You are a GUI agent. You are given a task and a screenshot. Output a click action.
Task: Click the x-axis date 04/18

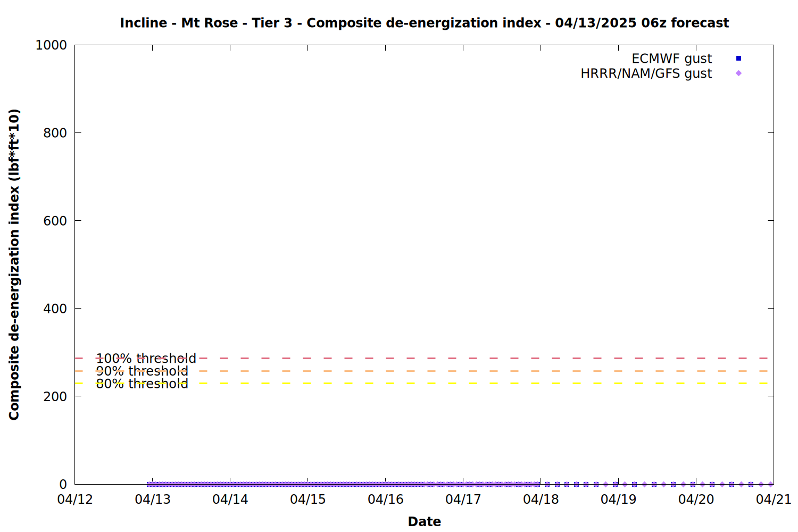541,500
